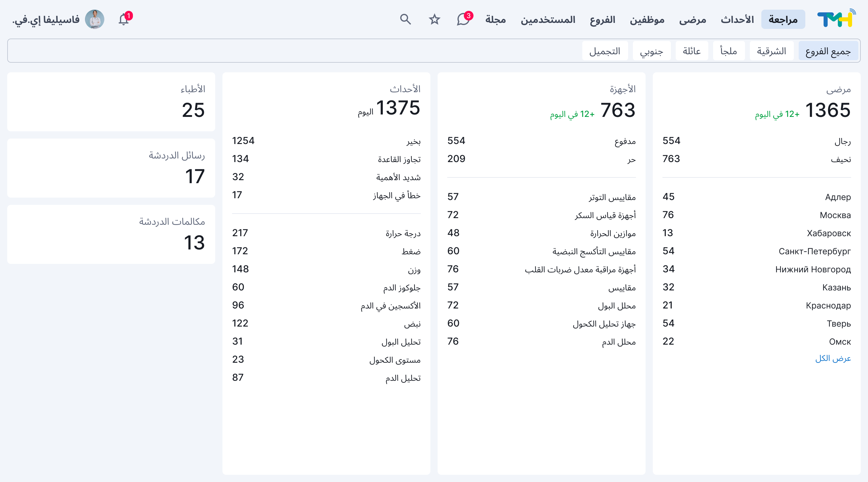Click the Казань city row
This screenshot has width=868, height=482.
pos(756,287)
